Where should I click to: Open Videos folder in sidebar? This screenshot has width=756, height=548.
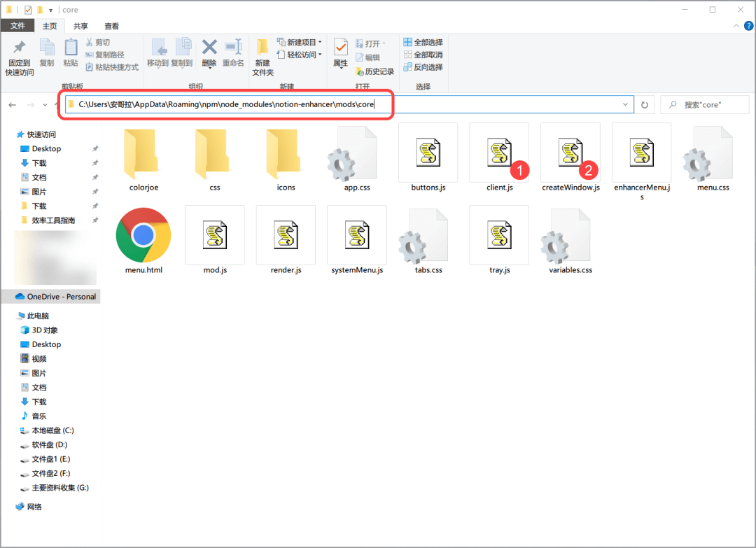pos(34,358)
